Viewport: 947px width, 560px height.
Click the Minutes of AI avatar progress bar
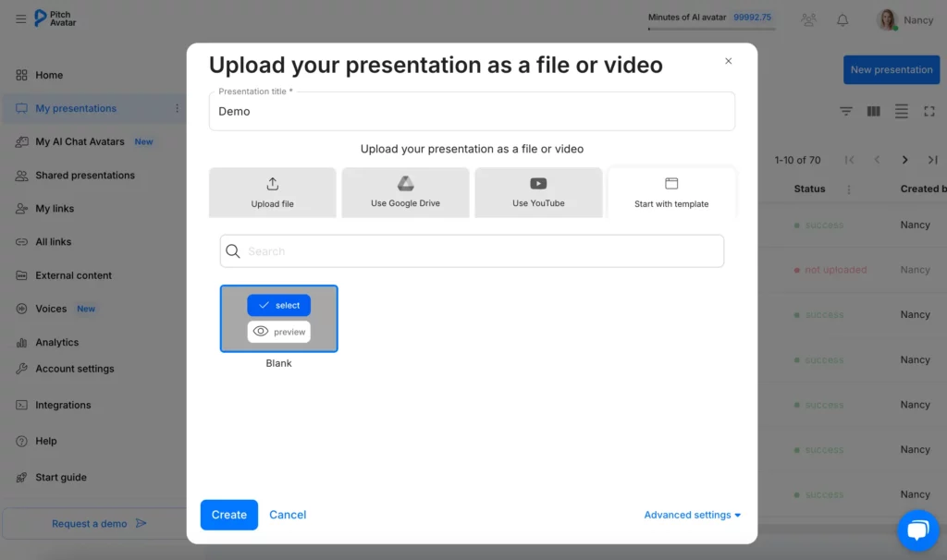(711, 29)
